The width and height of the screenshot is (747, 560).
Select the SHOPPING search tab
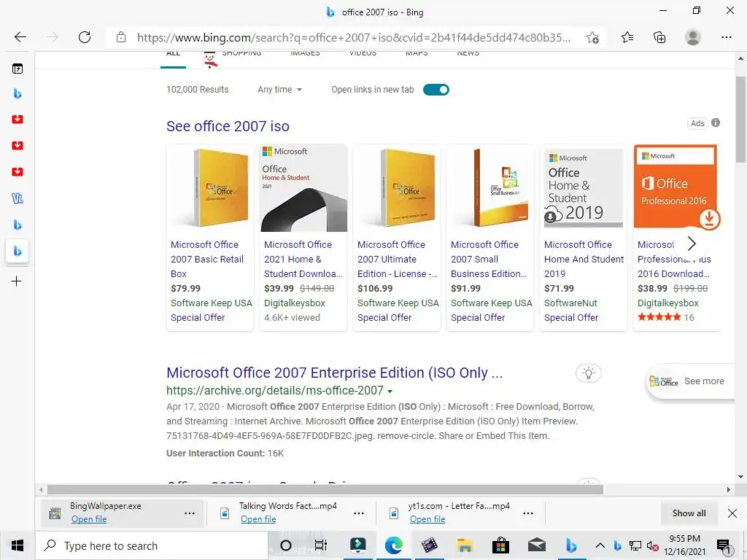click(x=241, y=53)
